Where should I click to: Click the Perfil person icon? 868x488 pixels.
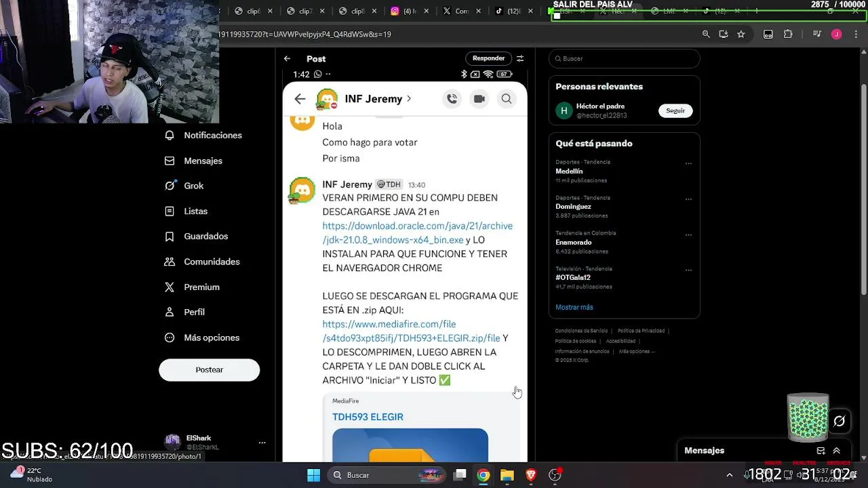(170, 312)
